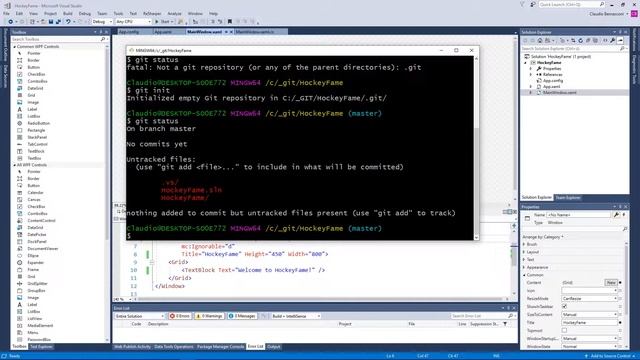This screenshot has height=360, width=640.
Task: Collapse the HockeyFame project node
Action: pos(526,63)
